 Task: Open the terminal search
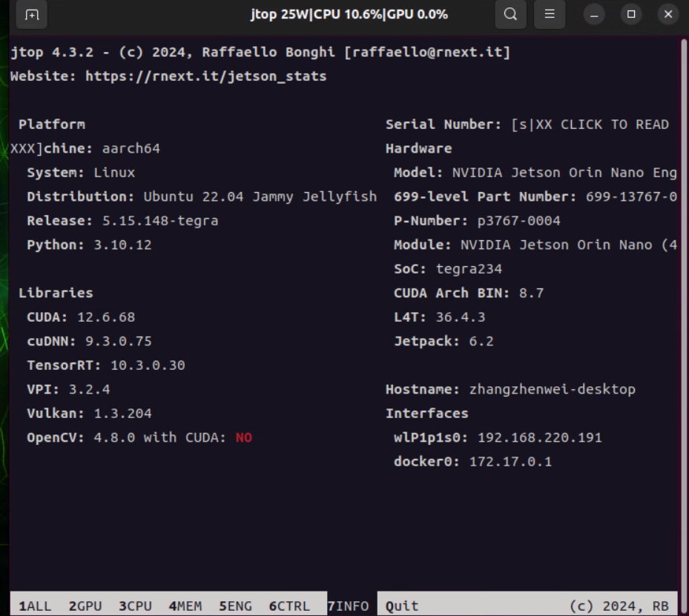(x=510, y=14)
